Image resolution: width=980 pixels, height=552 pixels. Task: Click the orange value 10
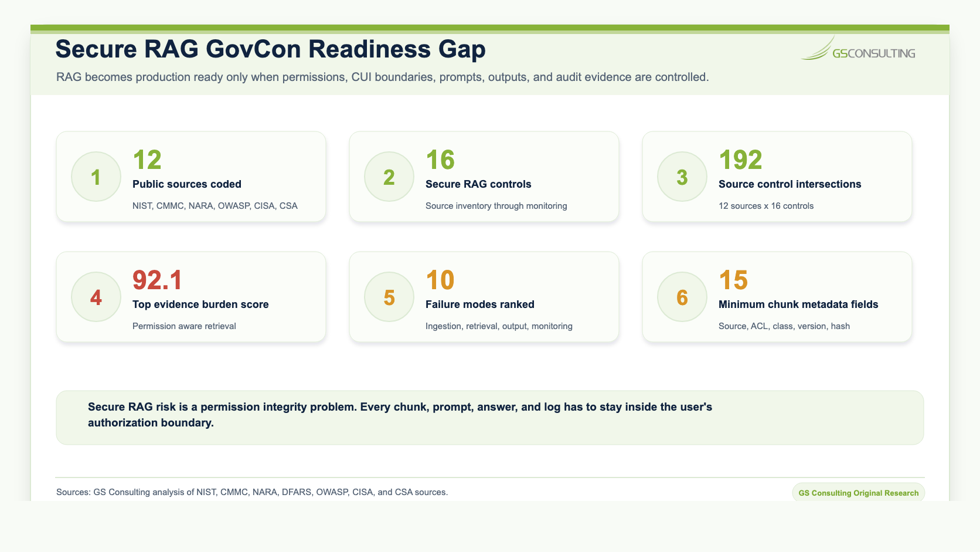click(440, 280)
